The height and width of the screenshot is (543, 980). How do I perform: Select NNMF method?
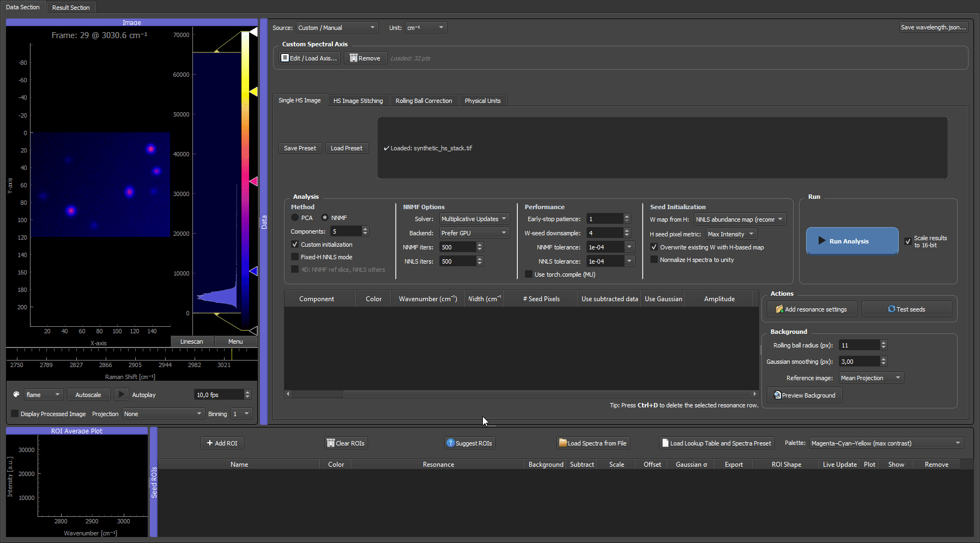[325, 218]
